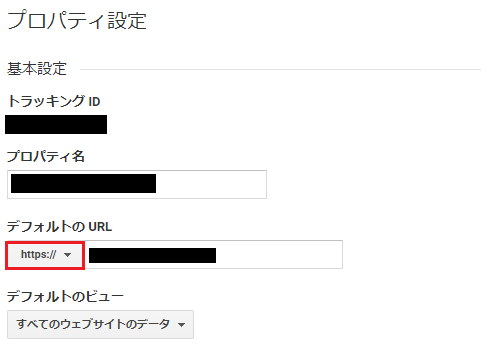Click blank space after redaction in URL field
Image resolution: width=499 pixels, height=364 pixels.
pos(279,255)
